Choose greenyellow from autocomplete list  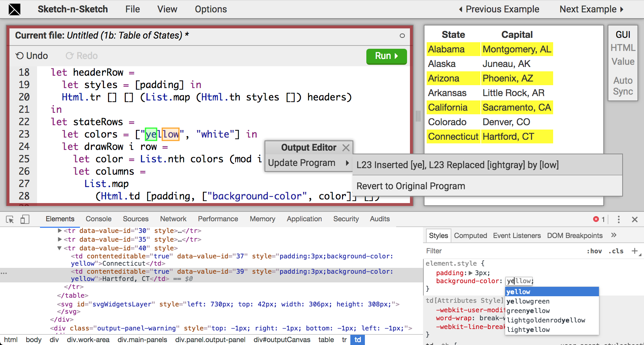[552, 311]
